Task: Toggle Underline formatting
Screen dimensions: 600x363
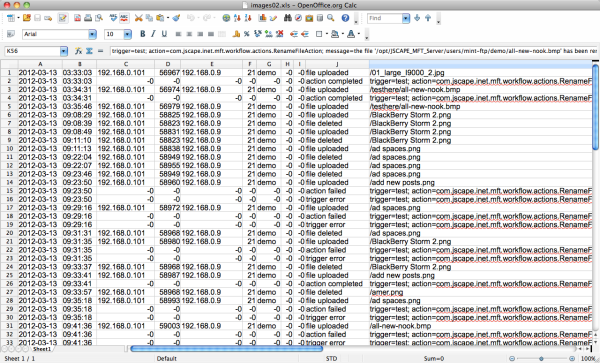Action: 164,34
